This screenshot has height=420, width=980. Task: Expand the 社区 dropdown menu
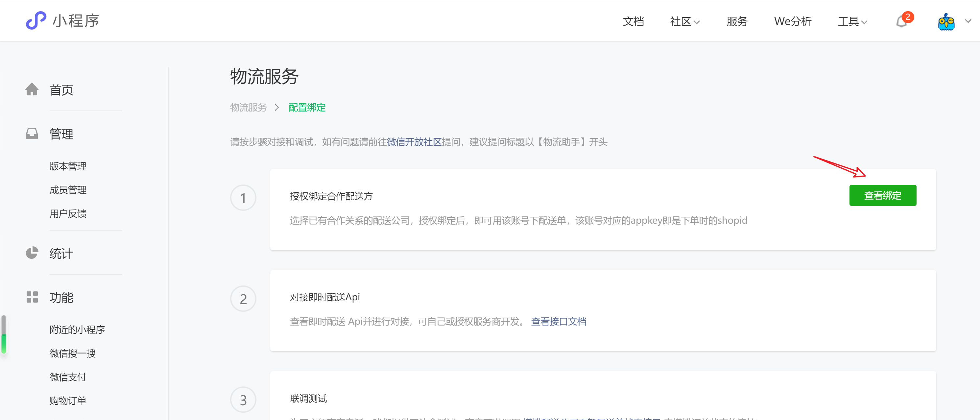click(684, 22)
